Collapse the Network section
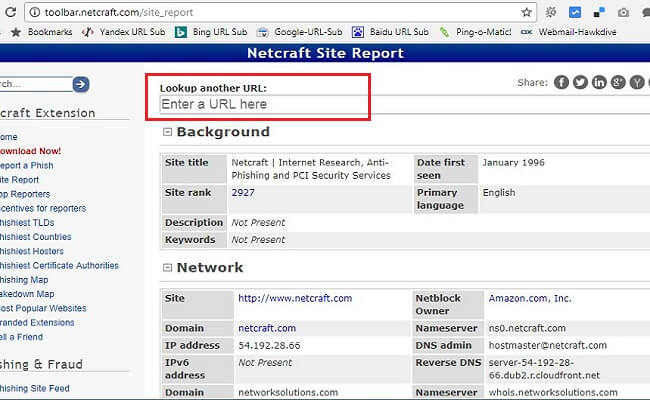Viewport: 650px width, 400px height. pos(167,268)
